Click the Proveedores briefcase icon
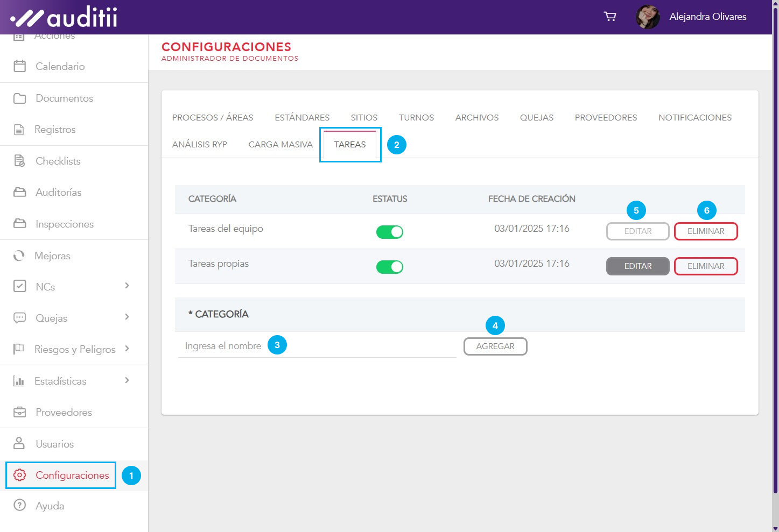 click(x=19, y=412)
